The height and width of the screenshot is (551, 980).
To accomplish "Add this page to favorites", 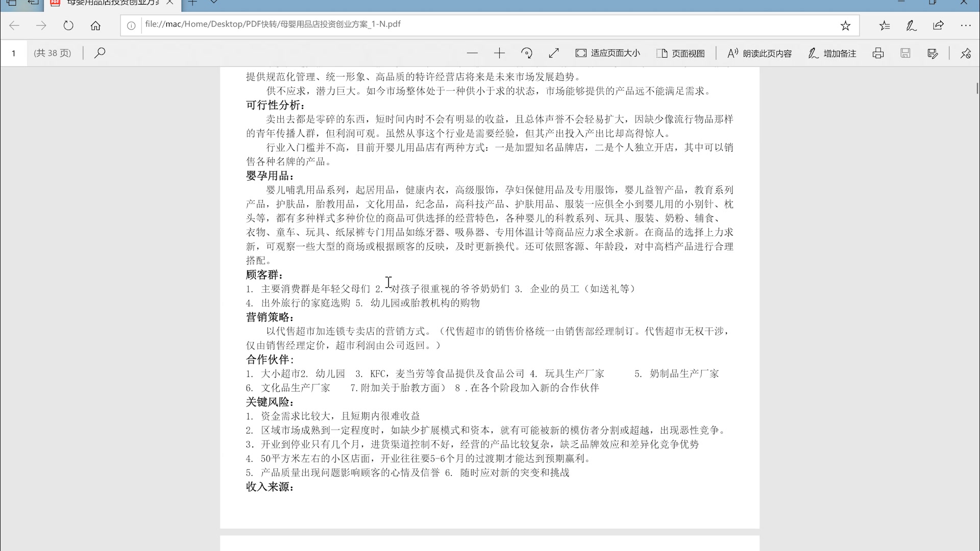I will click(x=845, y=26).
